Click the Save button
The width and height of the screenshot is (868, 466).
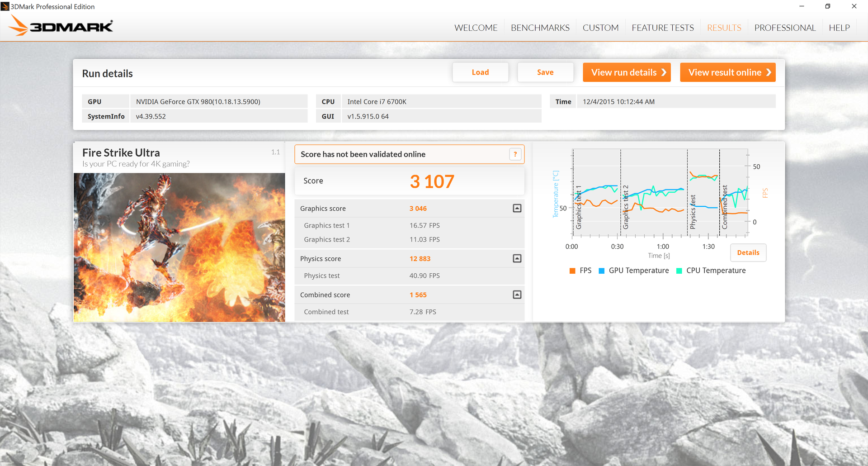(545, 72)
